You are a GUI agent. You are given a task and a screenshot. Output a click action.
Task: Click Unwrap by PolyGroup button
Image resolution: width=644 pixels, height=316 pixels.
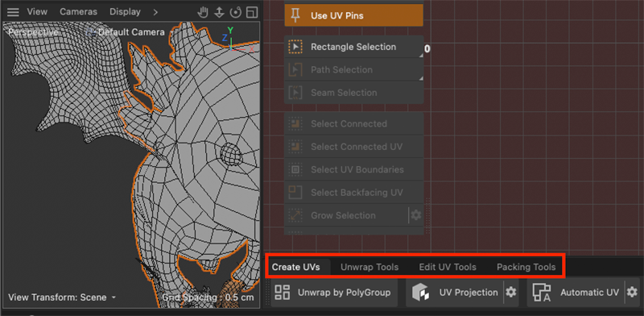pyautogui.click(x=334, y=293)
